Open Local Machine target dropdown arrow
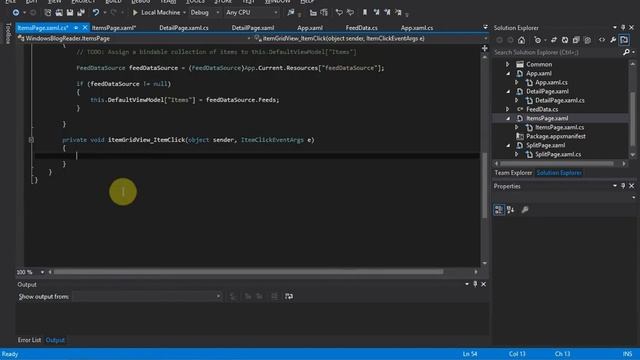 point(184,13)
